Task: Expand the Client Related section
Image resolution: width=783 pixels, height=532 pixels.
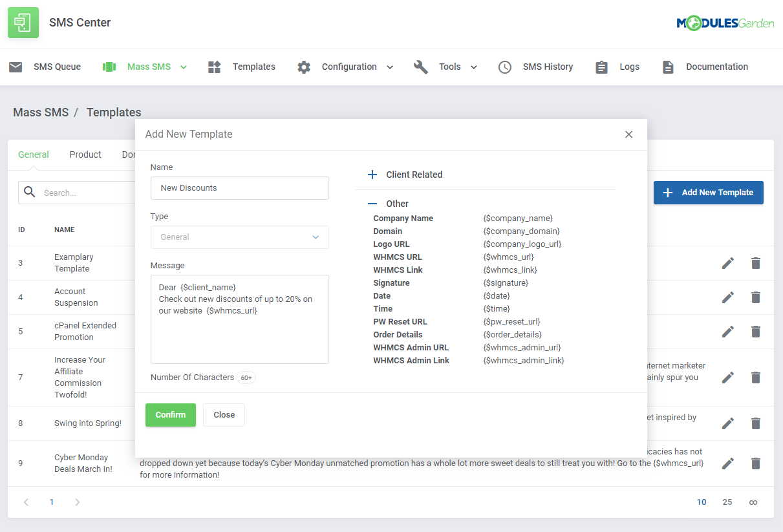Action: point(372,175)
